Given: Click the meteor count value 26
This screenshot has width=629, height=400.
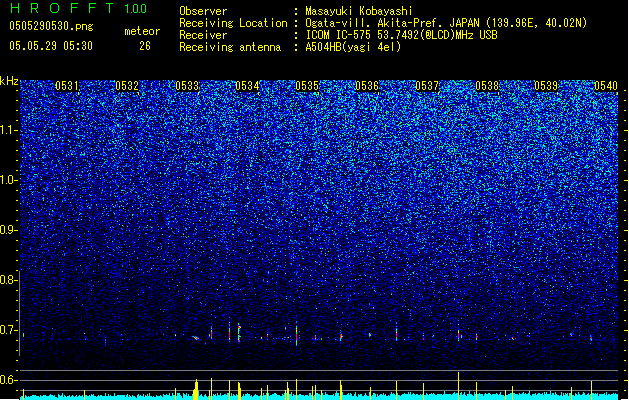Looking at the screenshot, I should point(145,46).
